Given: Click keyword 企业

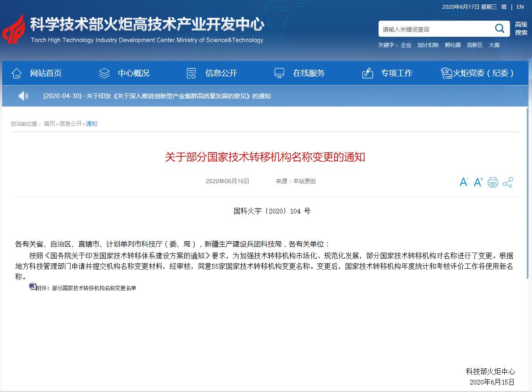Looking at the screenshot, I should pyautogui.click(x=406, y=45).
